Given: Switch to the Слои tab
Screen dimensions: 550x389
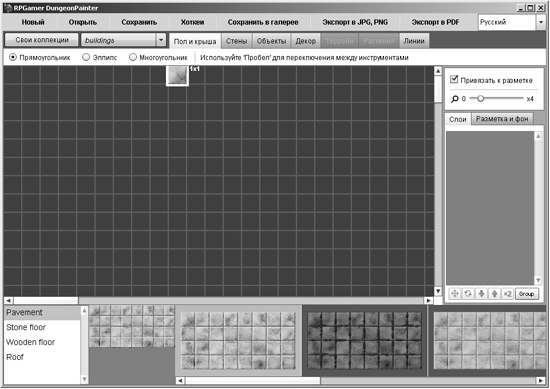Looking at the screenshot, I should [x=458, y=119].
